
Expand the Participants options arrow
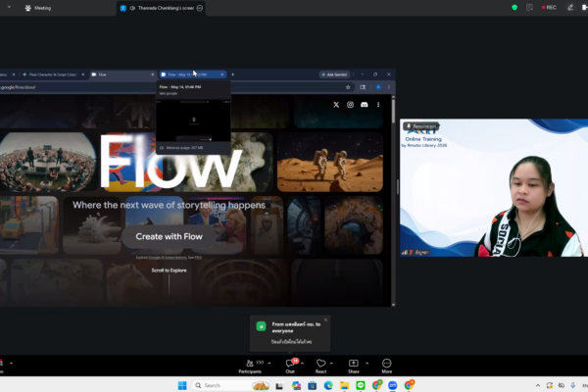(269, 364)
